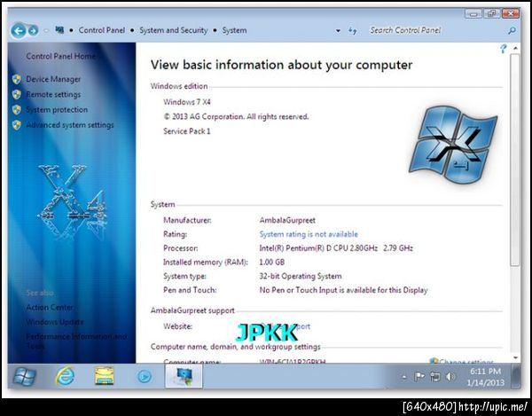The image size is (532, 416).
Task: Click 'System rating is not available' link
Action: click(x=309, y=234)
